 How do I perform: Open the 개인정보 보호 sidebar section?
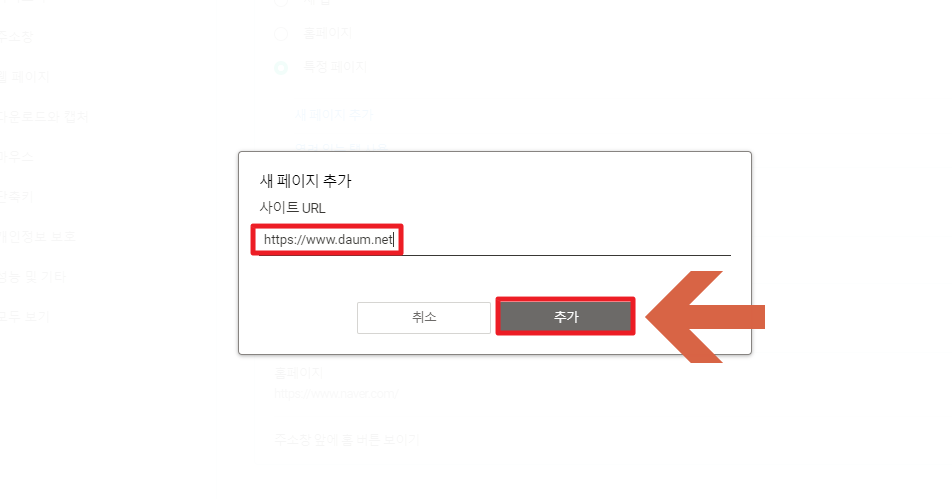tap(38, 237)
